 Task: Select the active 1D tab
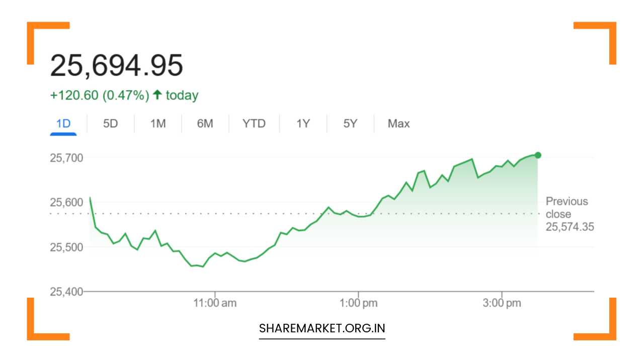62,123
